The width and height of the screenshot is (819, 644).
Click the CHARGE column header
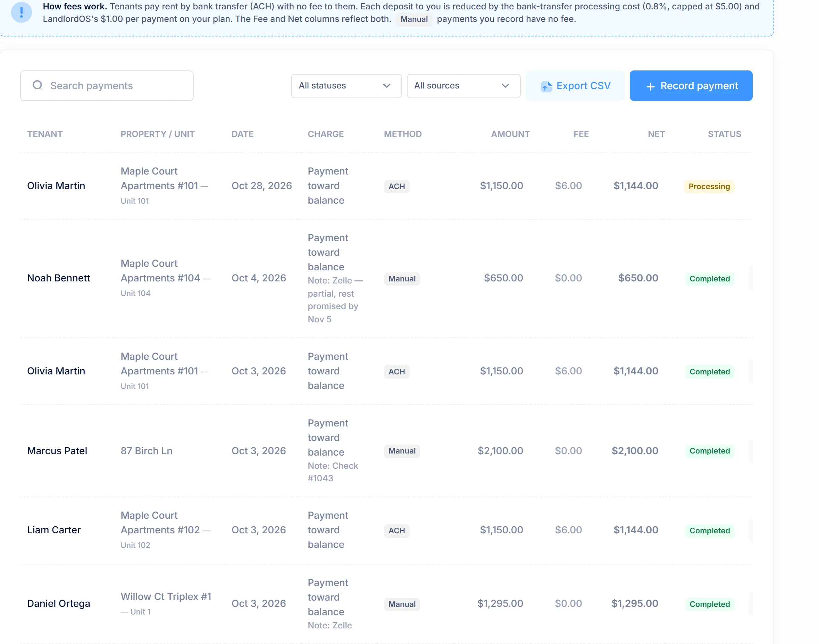[x=326, y=134]
